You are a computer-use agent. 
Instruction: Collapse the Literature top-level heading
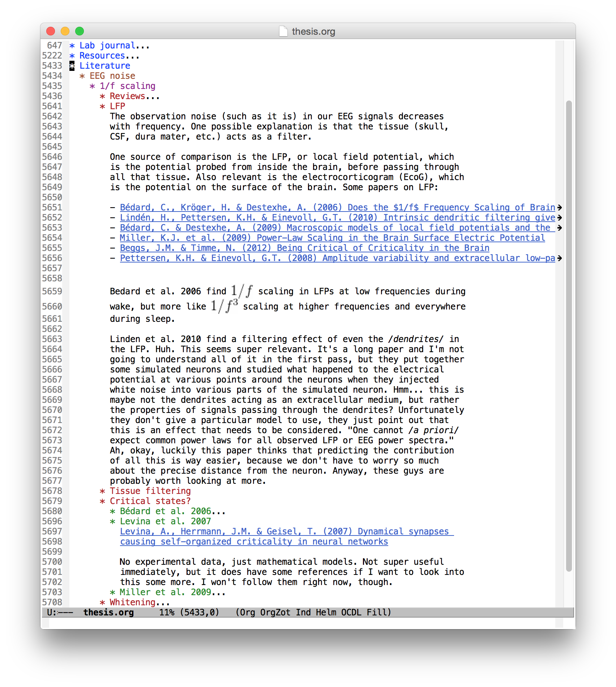pos(100,66)
